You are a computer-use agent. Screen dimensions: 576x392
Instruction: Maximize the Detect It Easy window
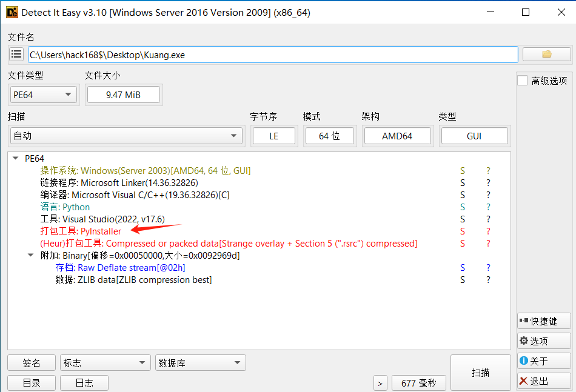pos(526,12)
